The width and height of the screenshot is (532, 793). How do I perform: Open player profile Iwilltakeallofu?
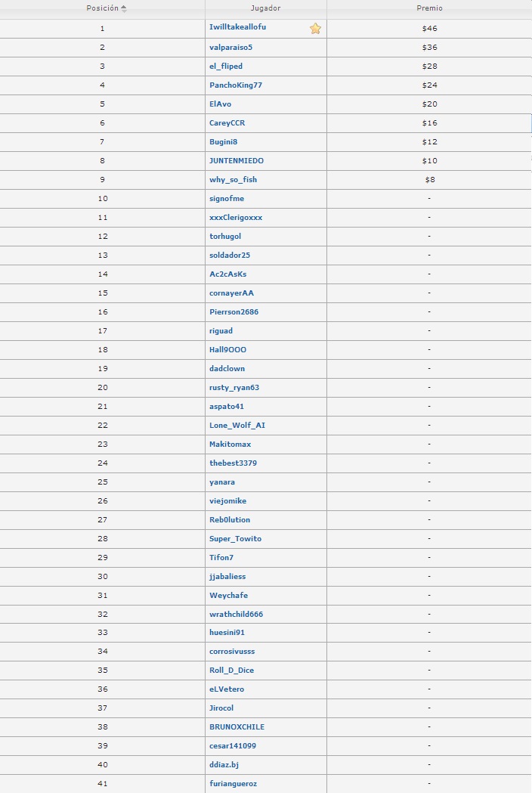point(237,27)
